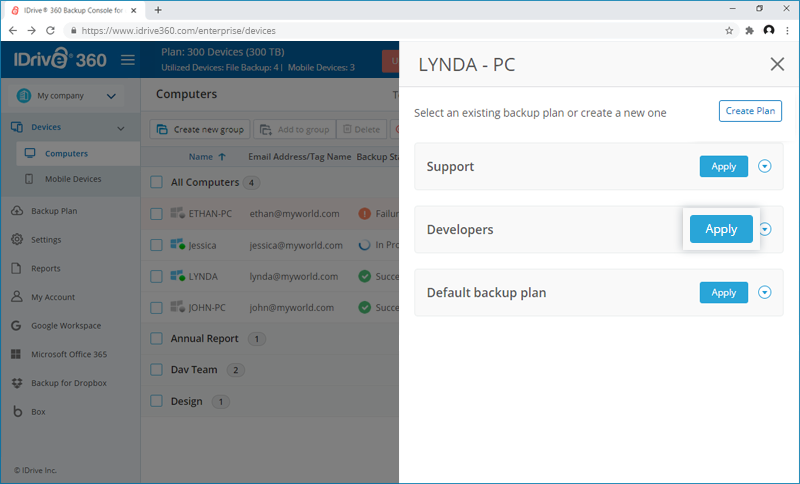Open the browser profile avatar
Viewport: 800px width, 484px height.
click(x=769, y=30)
